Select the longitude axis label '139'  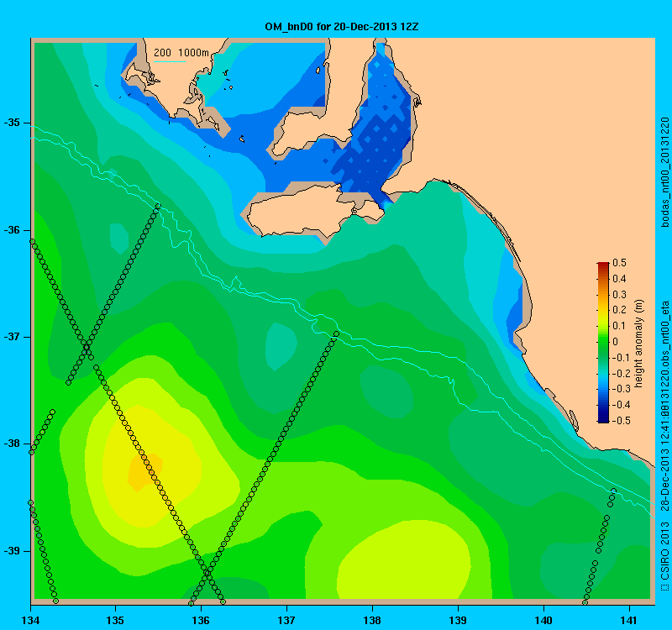coord(458,620)
